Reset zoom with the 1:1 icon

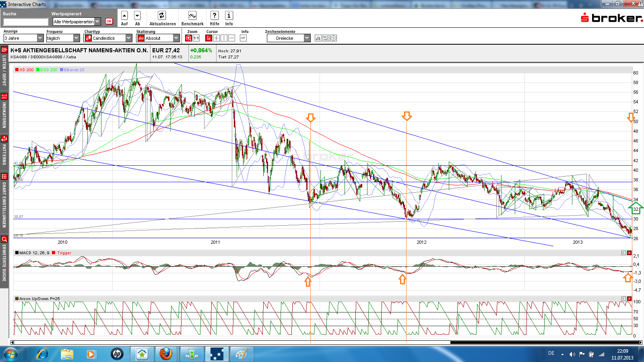(196, 38)
